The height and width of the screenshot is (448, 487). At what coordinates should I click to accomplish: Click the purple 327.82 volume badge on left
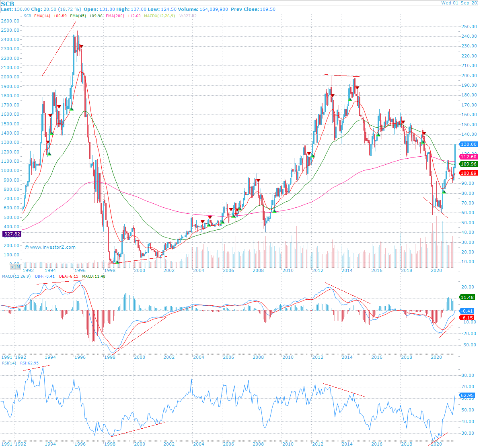[x=12, y=234]
